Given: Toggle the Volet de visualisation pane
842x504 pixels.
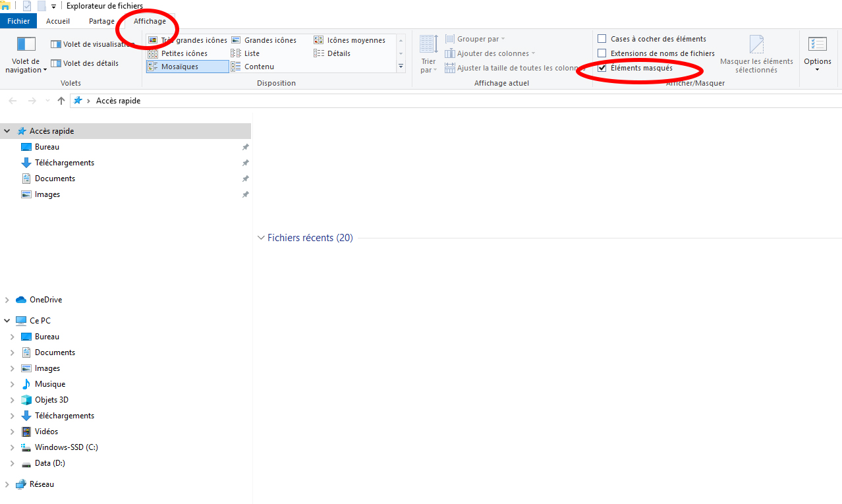Looking at the screenshot, I should [92, 44].
